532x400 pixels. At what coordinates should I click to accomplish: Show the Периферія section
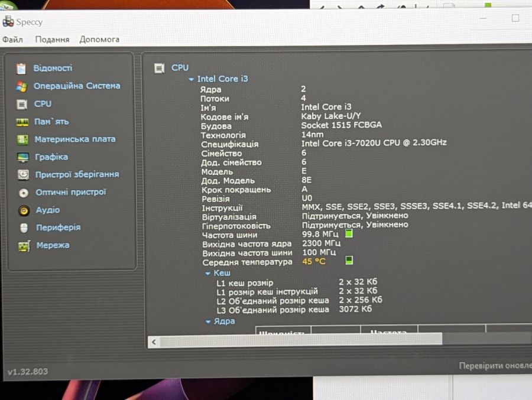(x=59, y=227)
